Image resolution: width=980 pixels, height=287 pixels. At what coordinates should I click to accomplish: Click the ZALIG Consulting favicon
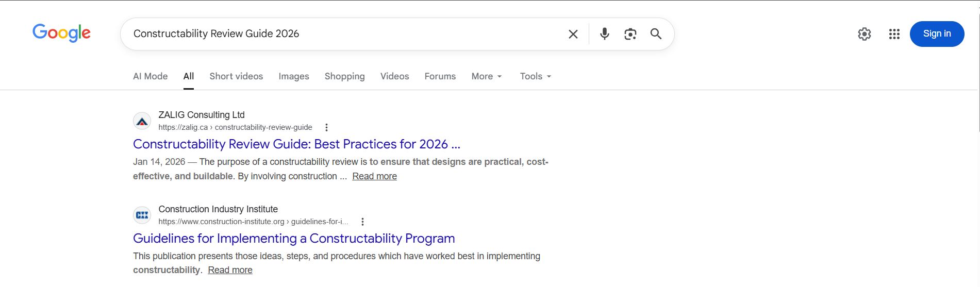pyautogui.click(x=142, y=122)
